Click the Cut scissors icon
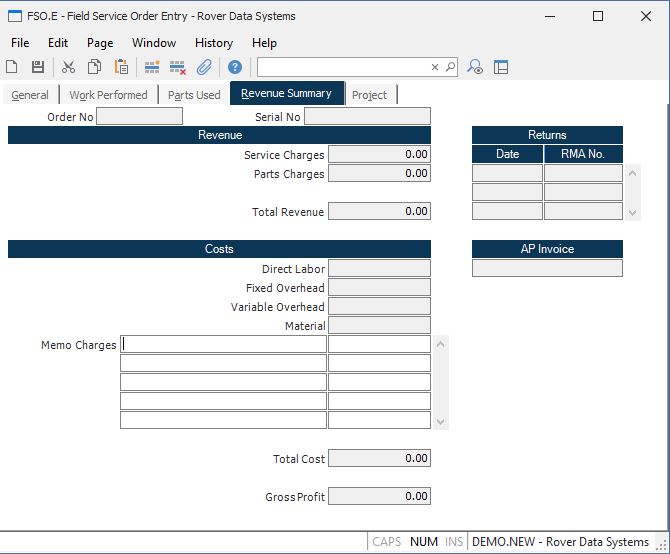 (68, 67)
